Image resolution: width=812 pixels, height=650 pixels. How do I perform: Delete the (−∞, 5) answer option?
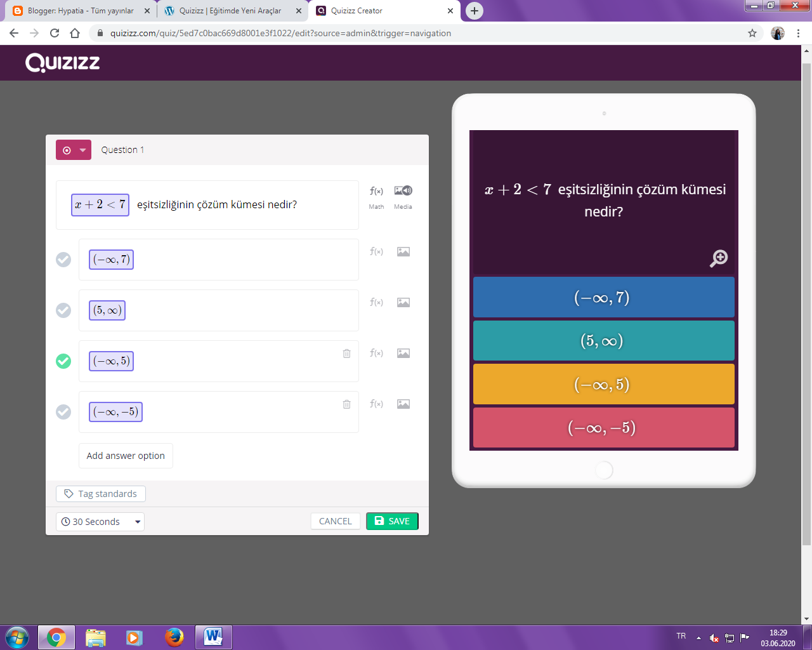[346, 352]
